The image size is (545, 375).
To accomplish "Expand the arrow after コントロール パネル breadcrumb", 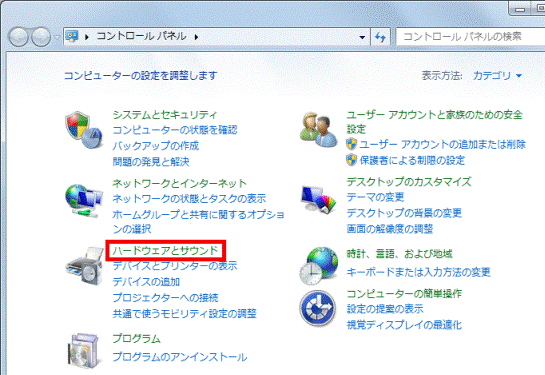I will pyautogui.click(x=196, y=37).
